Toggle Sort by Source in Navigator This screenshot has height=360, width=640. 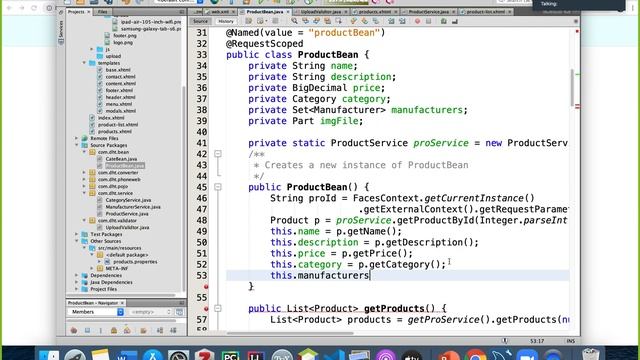173,330
